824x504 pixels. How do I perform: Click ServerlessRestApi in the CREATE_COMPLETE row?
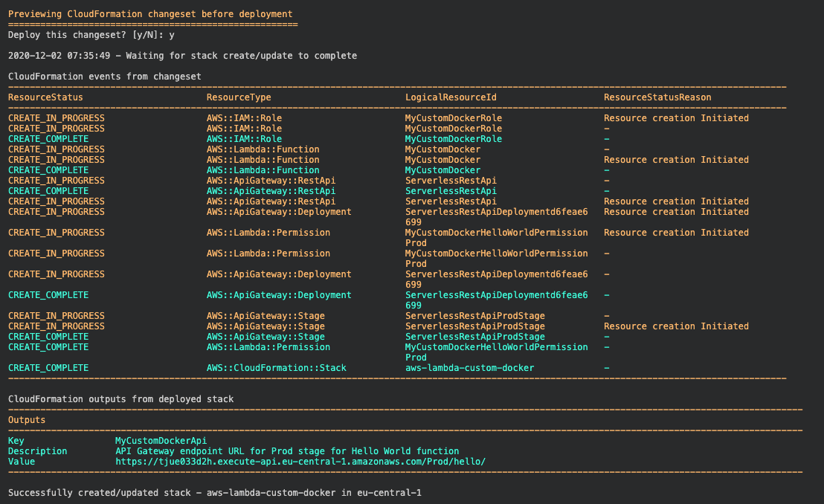tap(451, 191)
